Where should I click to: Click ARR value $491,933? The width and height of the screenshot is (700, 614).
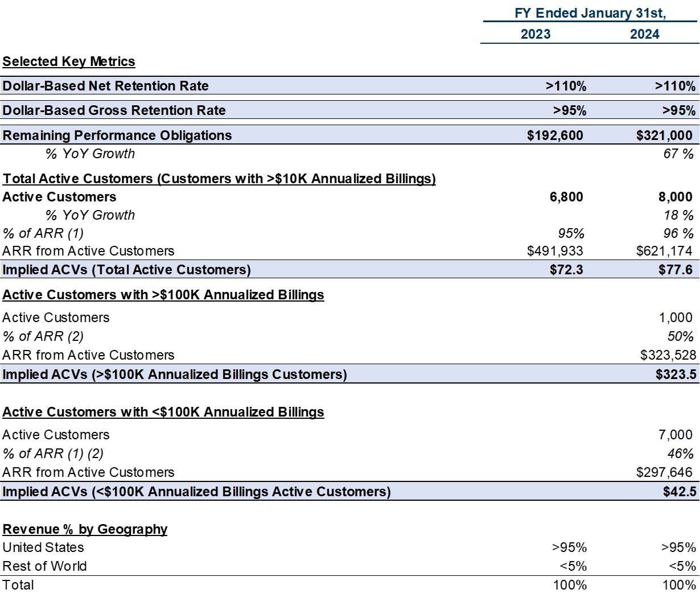pos(555,251)
